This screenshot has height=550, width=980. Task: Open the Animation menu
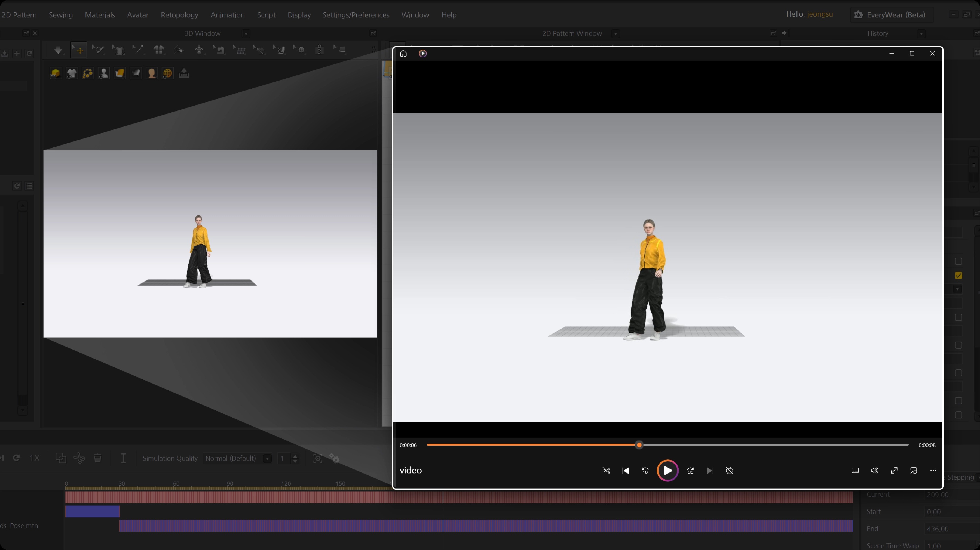click(227, 15)
